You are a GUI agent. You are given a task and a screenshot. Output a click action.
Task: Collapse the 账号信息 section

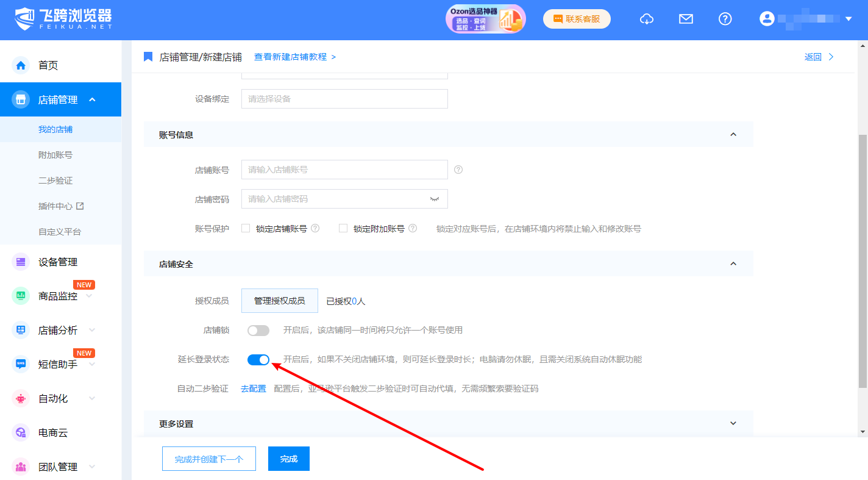click(x=733, y=135)
